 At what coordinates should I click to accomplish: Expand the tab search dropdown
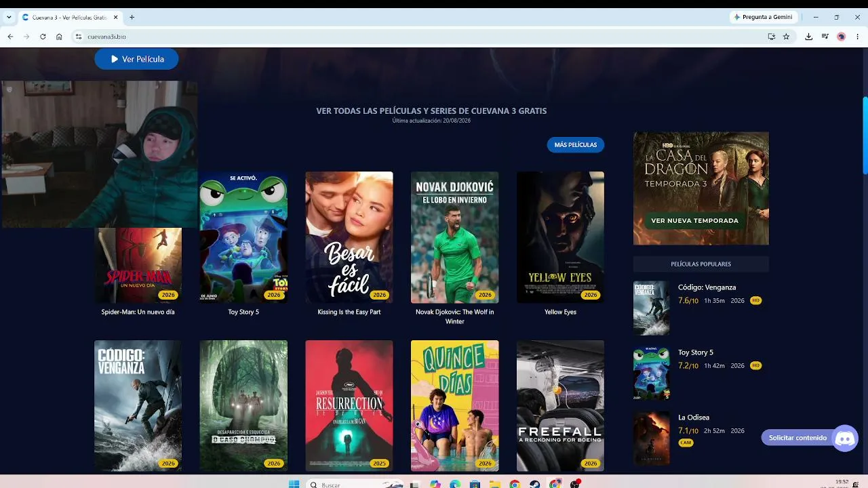coord(9,17)
